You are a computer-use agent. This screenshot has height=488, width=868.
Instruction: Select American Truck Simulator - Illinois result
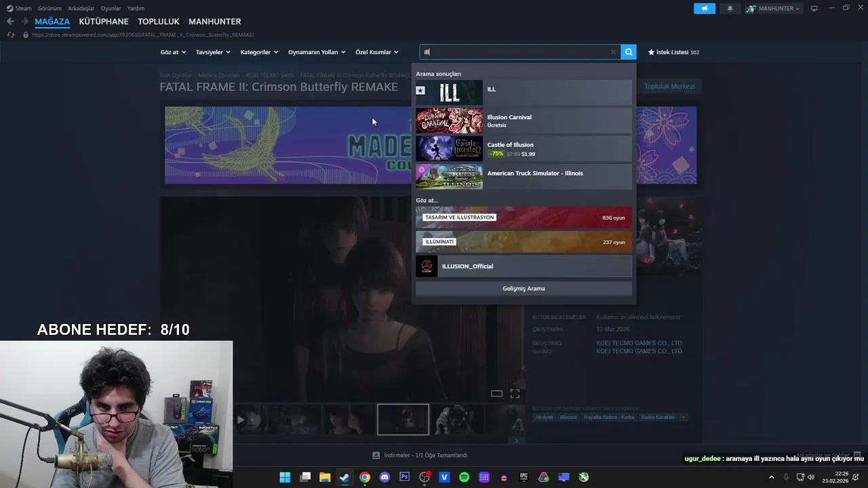coord(524,176)
